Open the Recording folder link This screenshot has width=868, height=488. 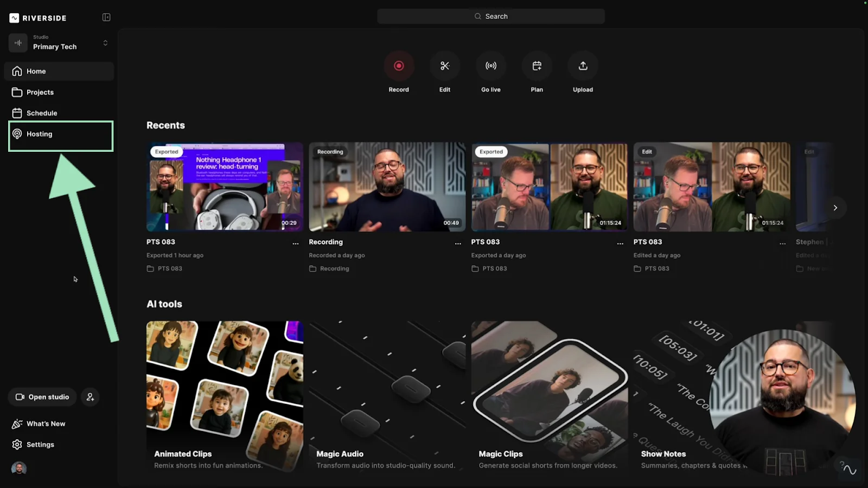(x=329, y=268)
